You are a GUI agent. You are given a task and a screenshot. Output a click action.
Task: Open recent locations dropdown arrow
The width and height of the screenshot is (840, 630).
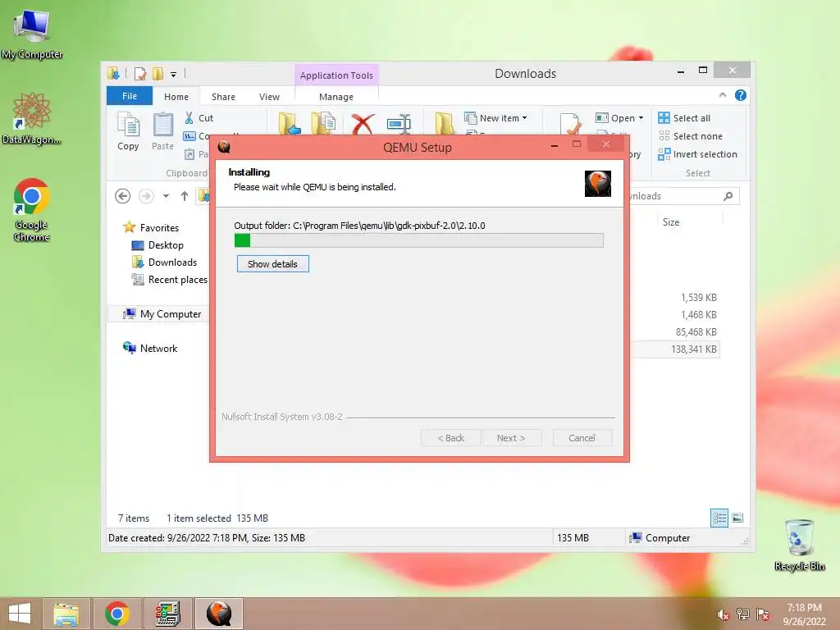[166, 196]
